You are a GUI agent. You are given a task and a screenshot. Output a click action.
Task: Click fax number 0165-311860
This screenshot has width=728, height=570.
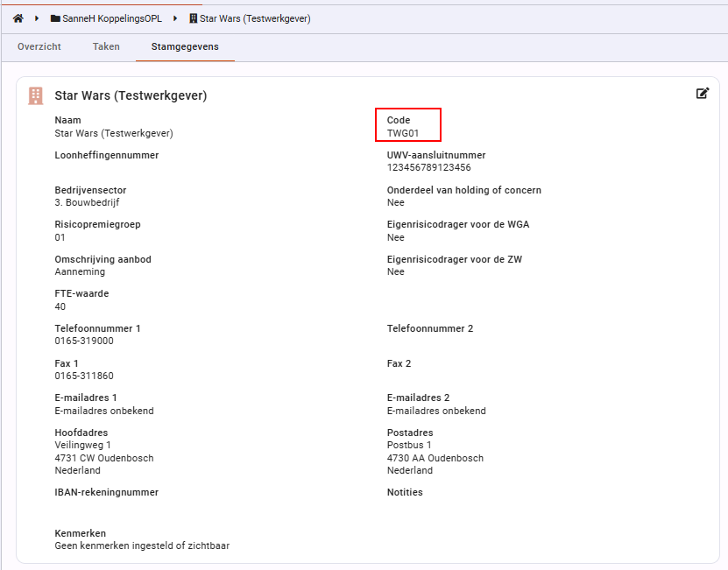[x=84, y=376]
